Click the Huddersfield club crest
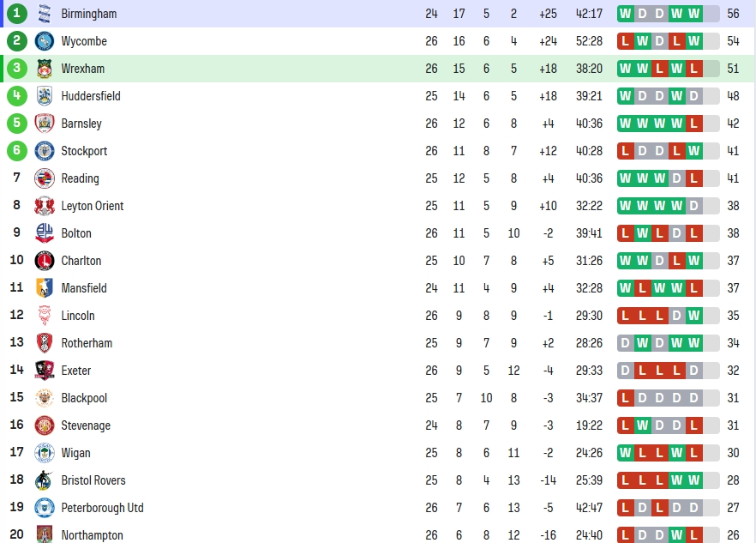The width and height of the screenshot is (756, 543). [x=45, y=96]
